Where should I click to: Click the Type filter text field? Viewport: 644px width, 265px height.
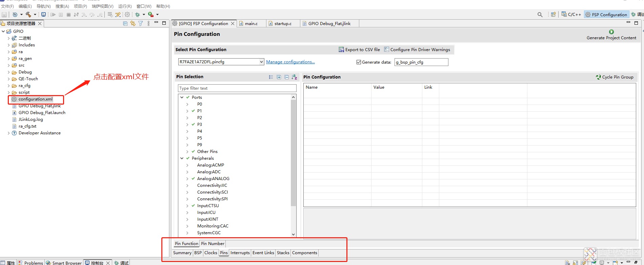[x=237, y=88]
